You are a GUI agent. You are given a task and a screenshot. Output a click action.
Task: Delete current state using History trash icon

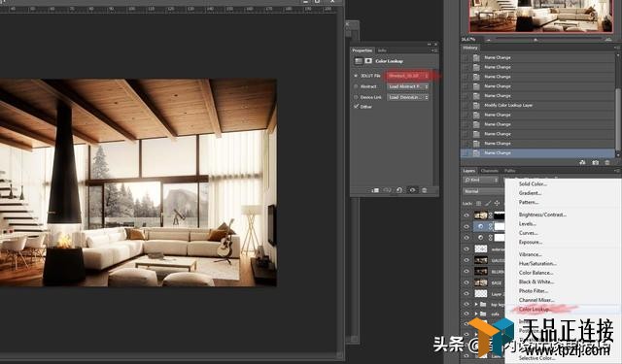tap(606, 162)
